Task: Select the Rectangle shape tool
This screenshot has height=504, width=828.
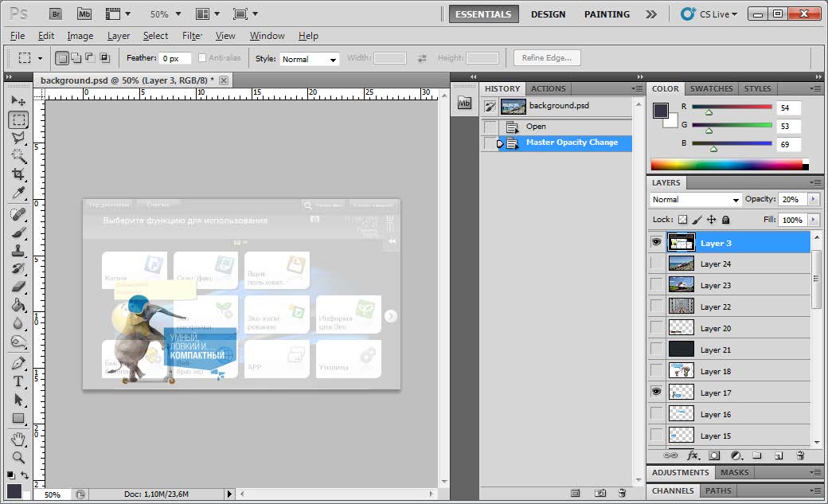Action: (x=18, y=419)
